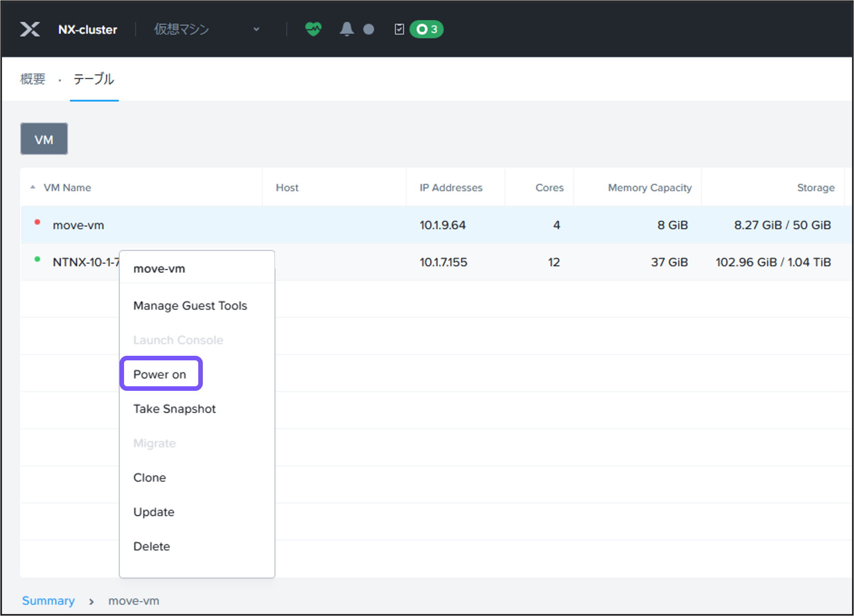Sort by VM Name column arrow
This screenshot has height=616, width=854.
click(x=33, y=188)
